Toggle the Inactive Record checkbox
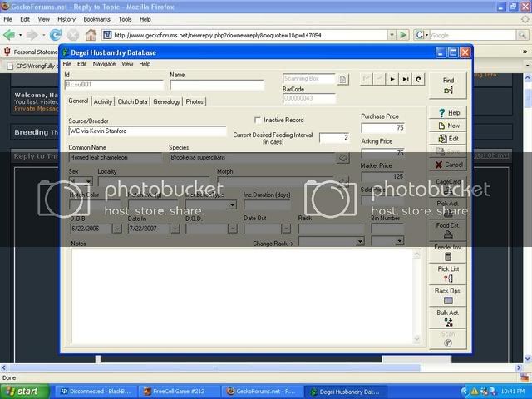This screenshot has height=399, width=532. [x=258, y=120]
